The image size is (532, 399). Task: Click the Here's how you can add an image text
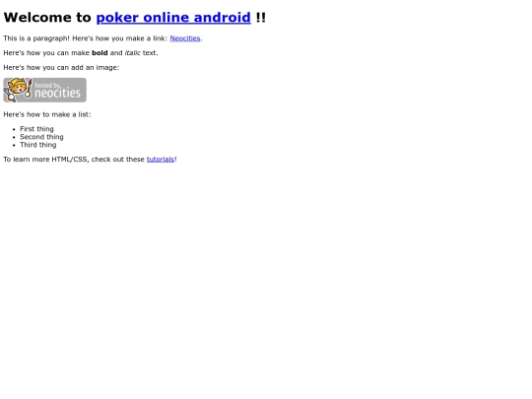61,68
